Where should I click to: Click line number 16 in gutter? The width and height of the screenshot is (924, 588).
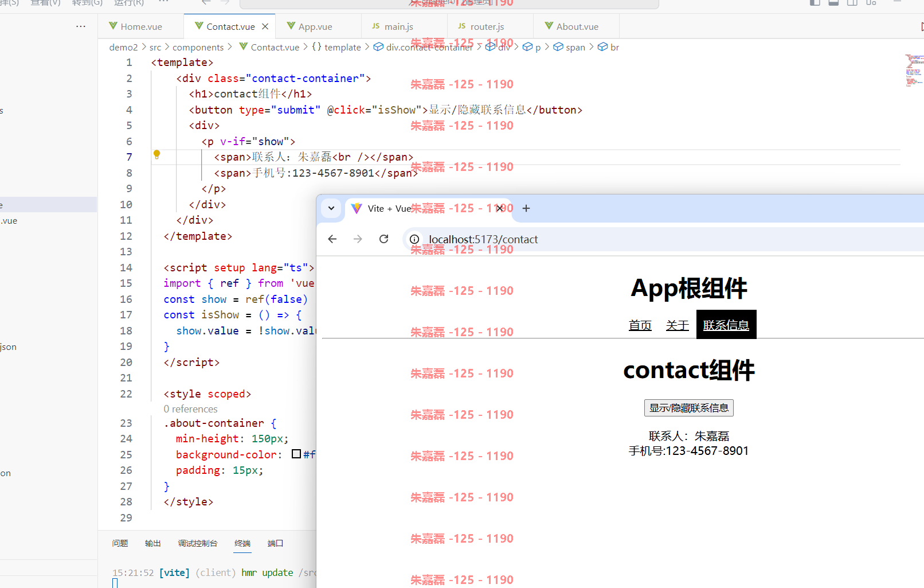click(x=126, y=299)
